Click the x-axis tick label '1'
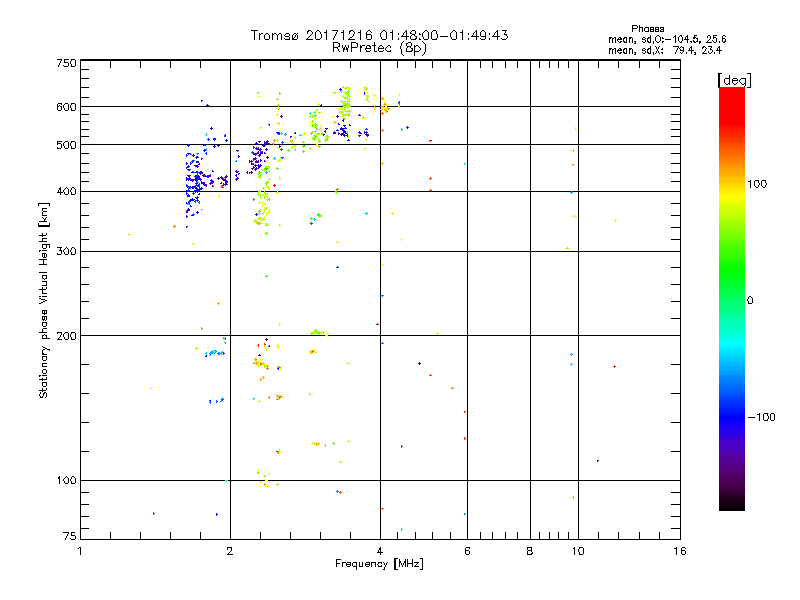Viewport: 800px width, 600px height. pos(80,551)
